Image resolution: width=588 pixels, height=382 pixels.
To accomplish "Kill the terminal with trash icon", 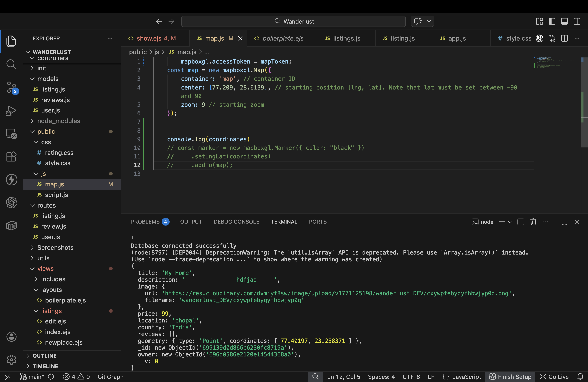I will click(533, 222).
